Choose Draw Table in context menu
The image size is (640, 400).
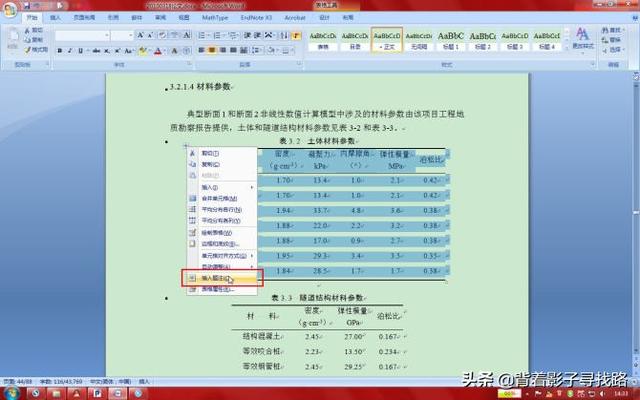[222, 233]
